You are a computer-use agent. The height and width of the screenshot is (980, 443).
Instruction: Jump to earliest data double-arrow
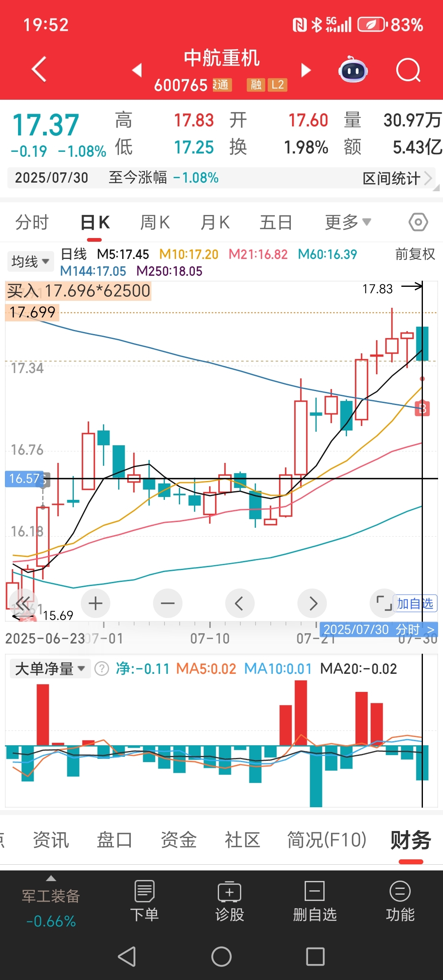(x=23, y=603)
